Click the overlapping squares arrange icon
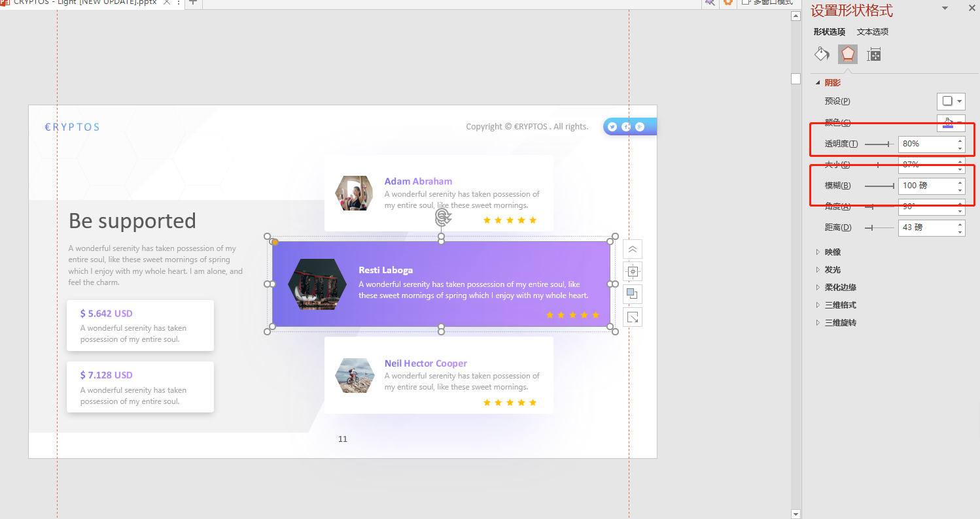Viewport: 980px width, 519px height. [x=633, y=294]
